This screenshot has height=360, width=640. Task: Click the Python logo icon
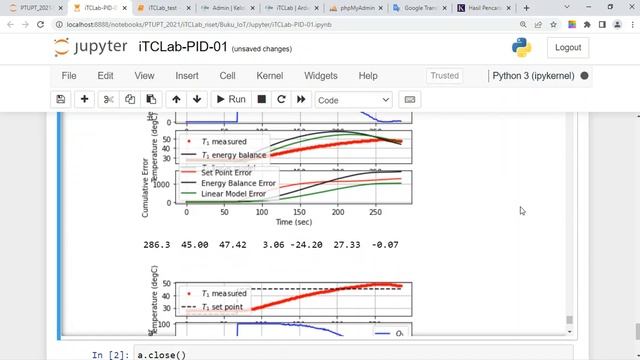pyautogui.click(x=522, y=47)
